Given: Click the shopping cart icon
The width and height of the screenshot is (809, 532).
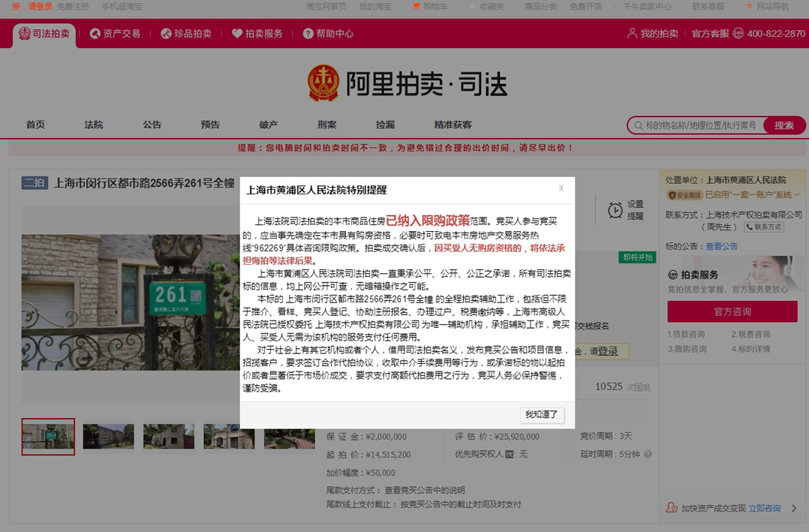Looking at the screenshot, I should pos(416,6).
